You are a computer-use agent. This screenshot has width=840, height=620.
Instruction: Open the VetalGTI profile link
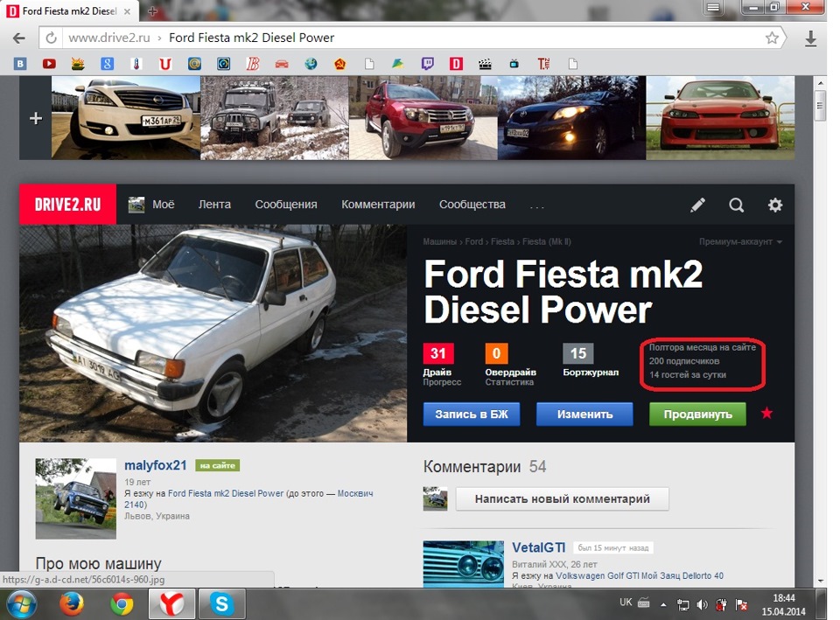(538, 547)
